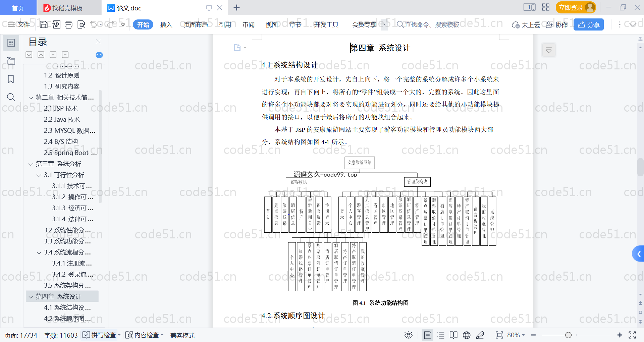Click the pen annotation icon in status bar
The width and height of the screenshot is (644, 342).
(480, 335)
